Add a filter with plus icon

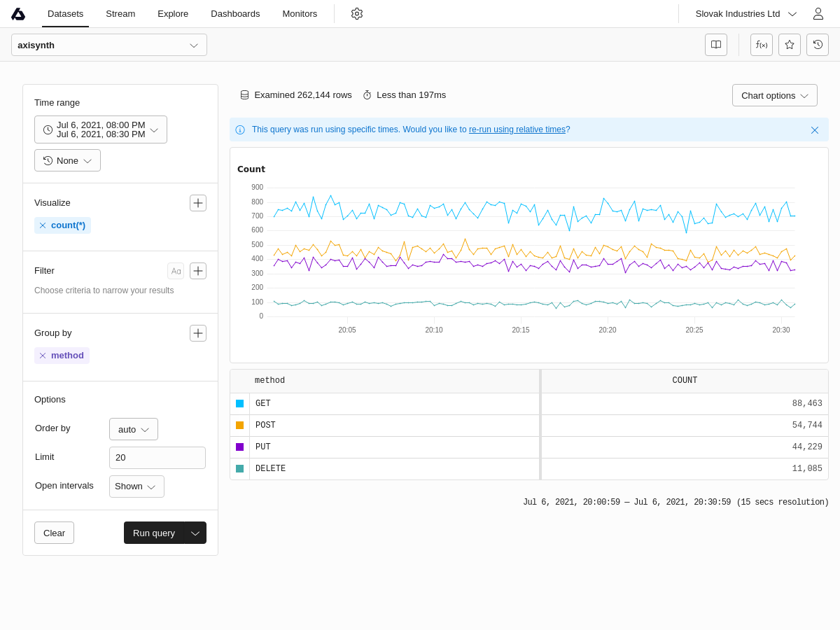click(x=198, y=271)
